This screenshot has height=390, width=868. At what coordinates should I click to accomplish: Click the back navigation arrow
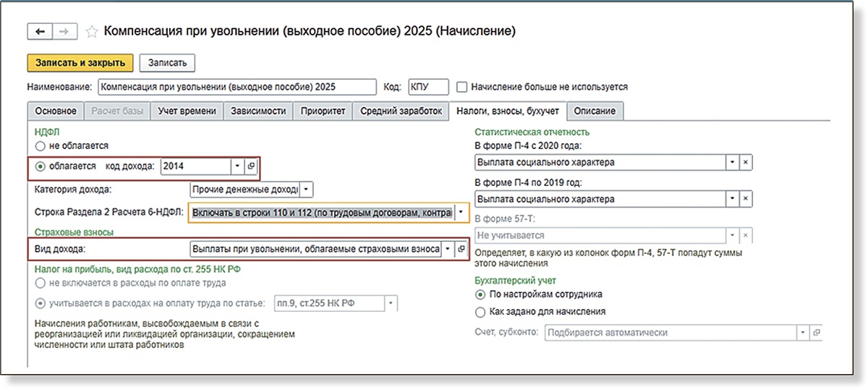pos(39,32)
